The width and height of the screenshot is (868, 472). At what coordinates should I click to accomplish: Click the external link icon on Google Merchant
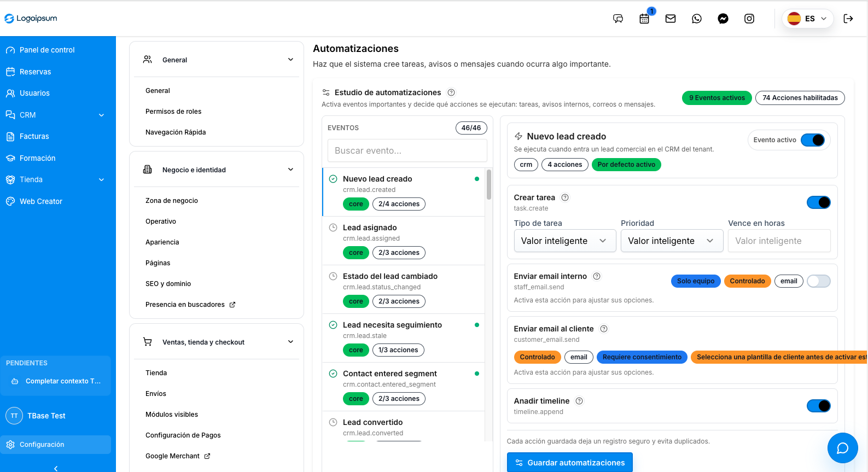(x=207, y=456)
